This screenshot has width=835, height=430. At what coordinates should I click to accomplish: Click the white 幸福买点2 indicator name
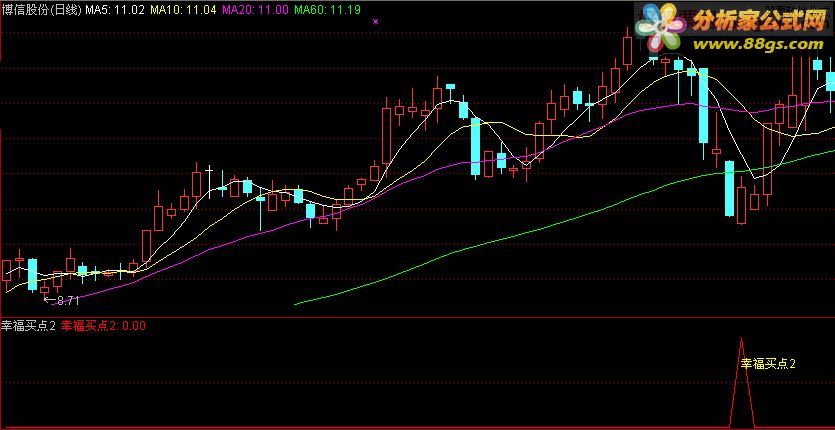(29, 326)
